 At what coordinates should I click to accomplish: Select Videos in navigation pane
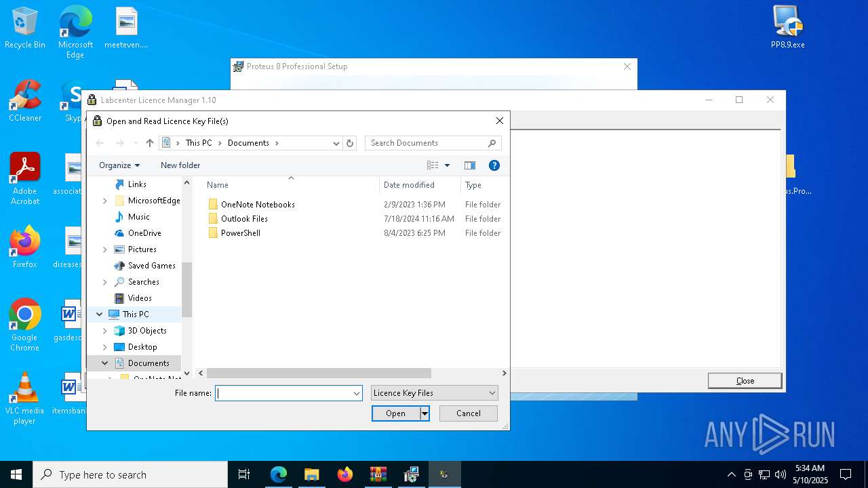(140, 298)
